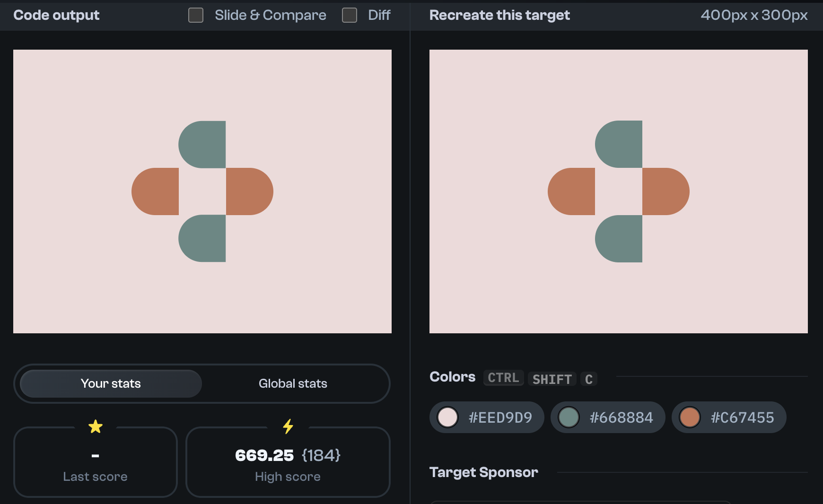
Task: Switch to the Global stats tab
Action: click(292, 383)
